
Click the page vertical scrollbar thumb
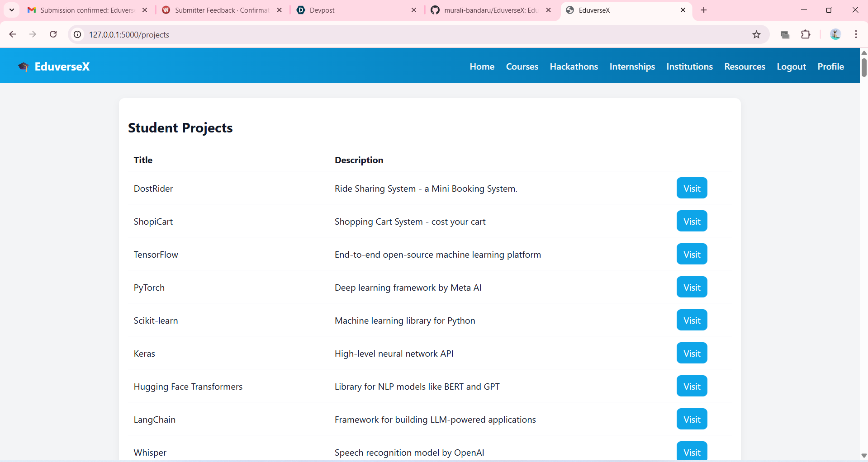click(x=864, y=67)
